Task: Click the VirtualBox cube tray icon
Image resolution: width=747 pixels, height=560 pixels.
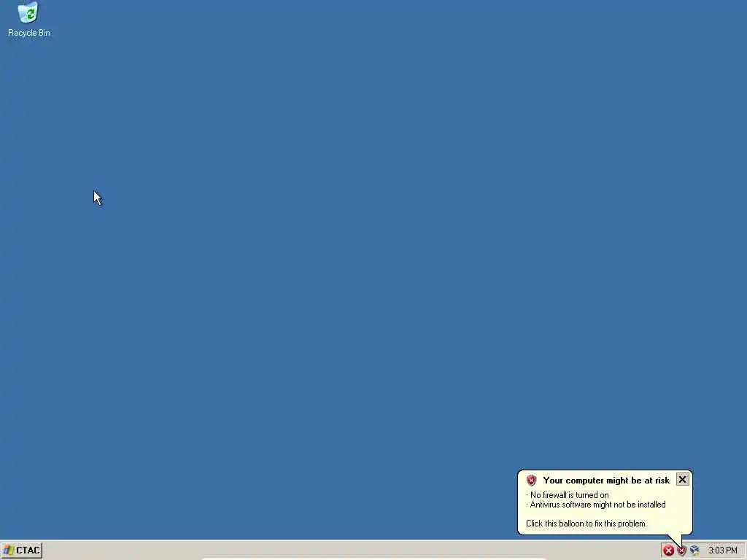Action: pyautogui.click(x=694, y=551)
